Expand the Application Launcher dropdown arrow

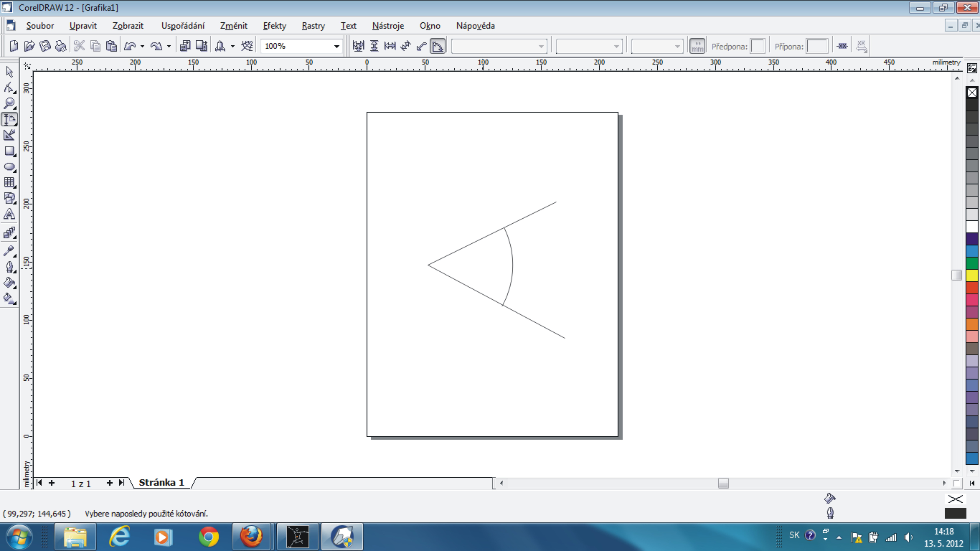tap(232, 46)
